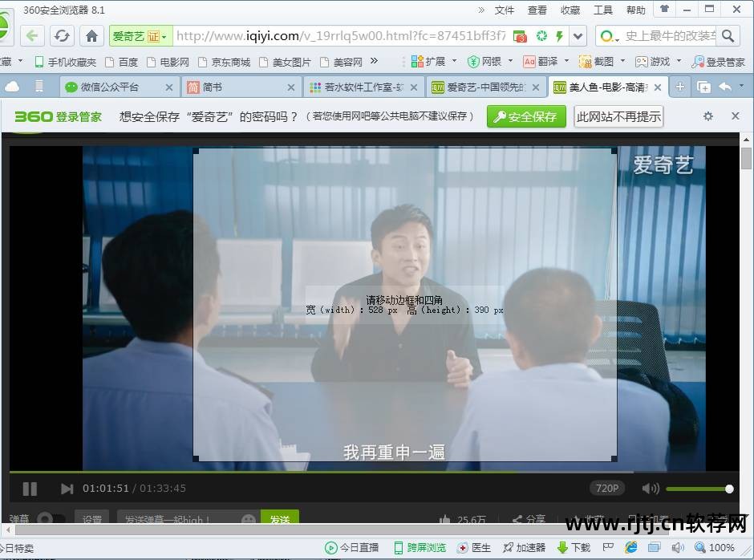Toggle the 弹幕 danmaku switch
Screen dimensions: 754x560
click(51, 518)
